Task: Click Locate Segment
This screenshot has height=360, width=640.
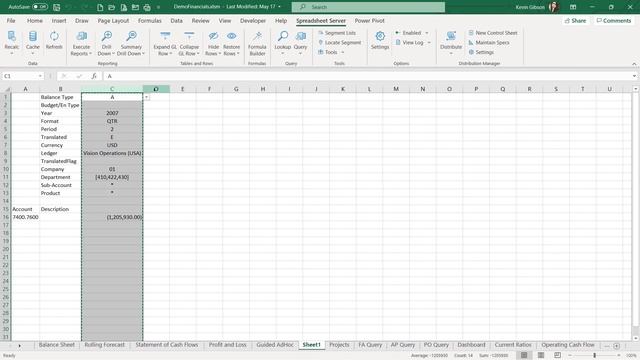Action: [x=340, y=42]
